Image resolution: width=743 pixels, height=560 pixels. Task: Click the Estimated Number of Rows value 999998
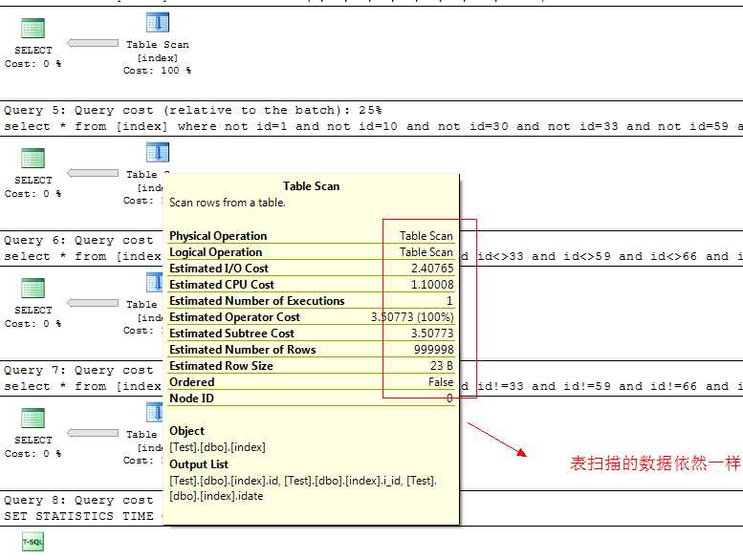(x=433, y=350)
